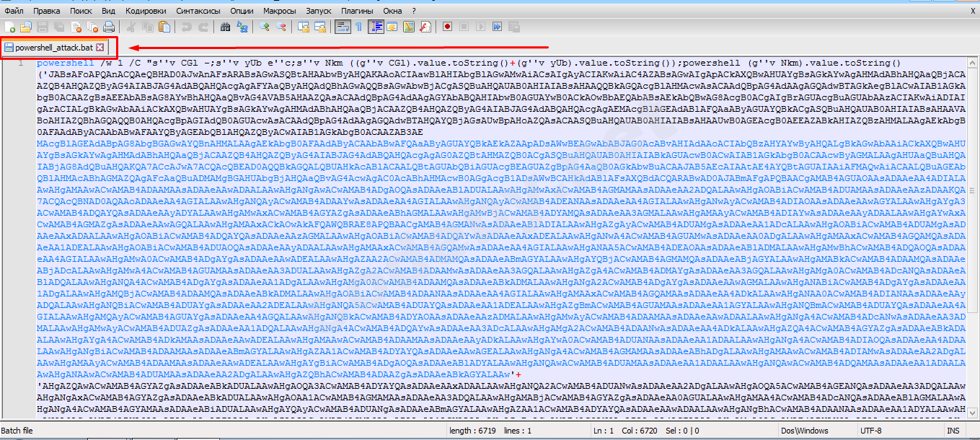This screenshot has height=440, width=980.
Task: Open the Поиск menu
Action: [81, 11]
